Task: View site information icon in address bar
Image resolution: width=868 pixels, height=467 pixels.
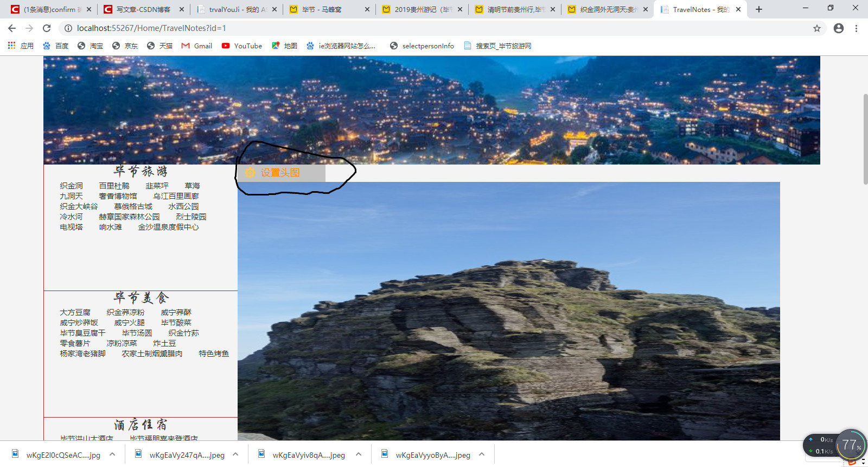Action: pyautogui.click(x=68, y=28)
